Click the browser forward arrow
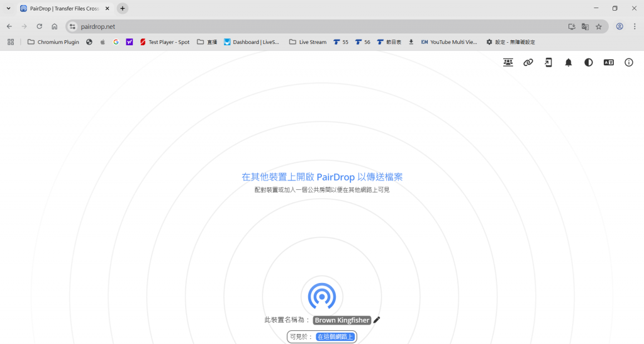Viewport: 644px width, 344px height. coord(25,26)
